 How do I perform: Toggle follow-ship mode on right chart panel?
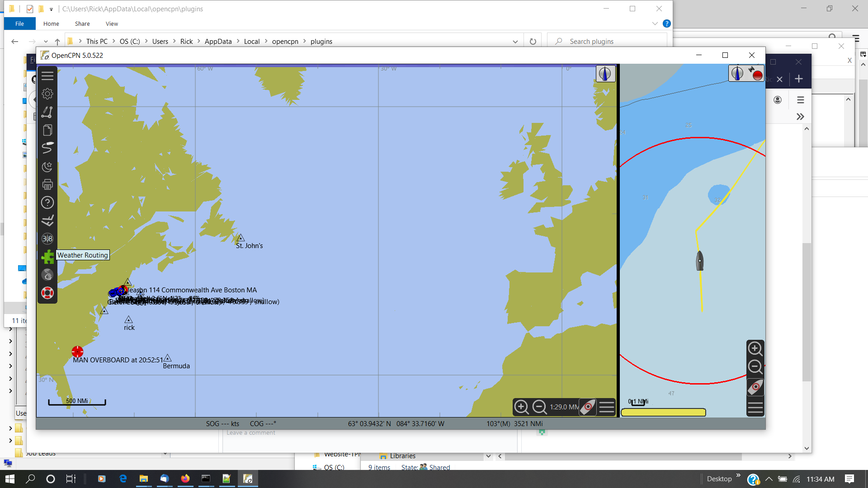pyautogui.click(x=755, y=387)
